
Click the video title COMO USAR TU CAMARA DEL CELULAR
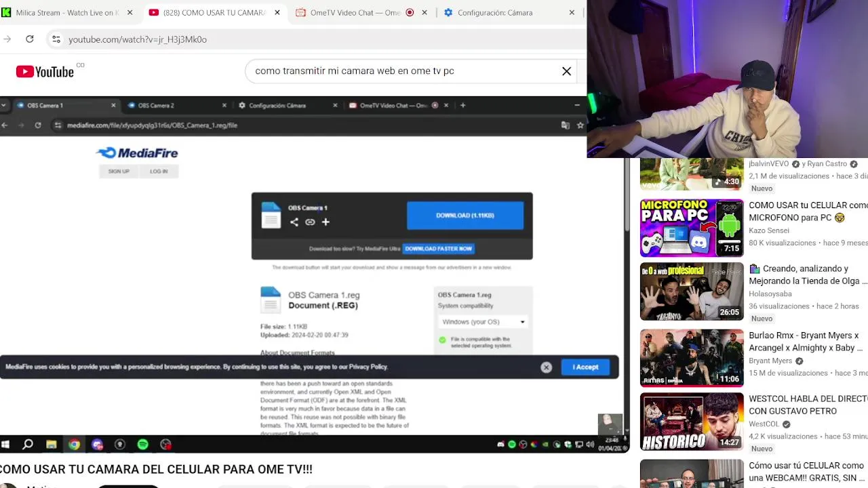(x=156, y=469)
